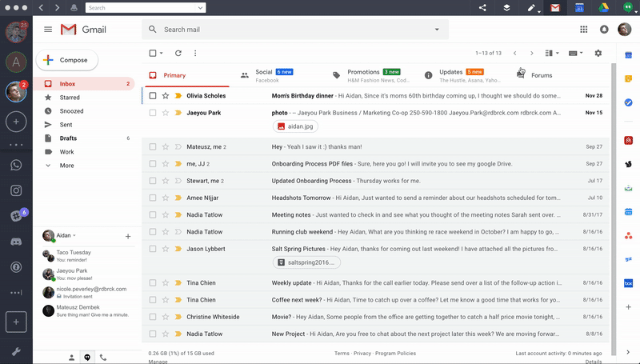Expand the More labels list

[66, 166]
